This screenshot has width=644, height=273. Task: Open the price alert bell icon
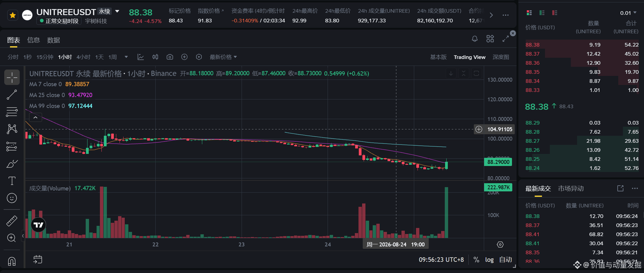[x=475, y=39]
